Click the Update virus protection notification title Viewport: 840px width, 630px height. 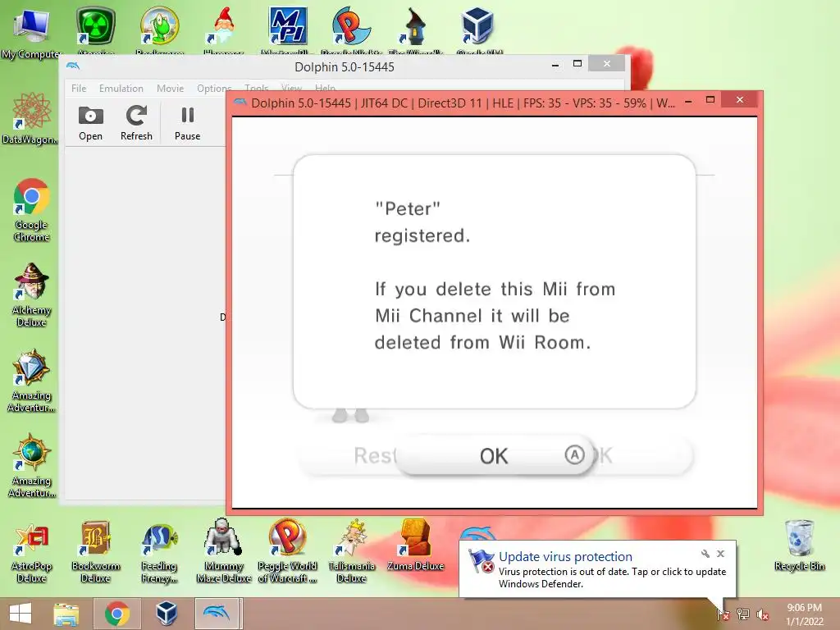tap(565, 557)
